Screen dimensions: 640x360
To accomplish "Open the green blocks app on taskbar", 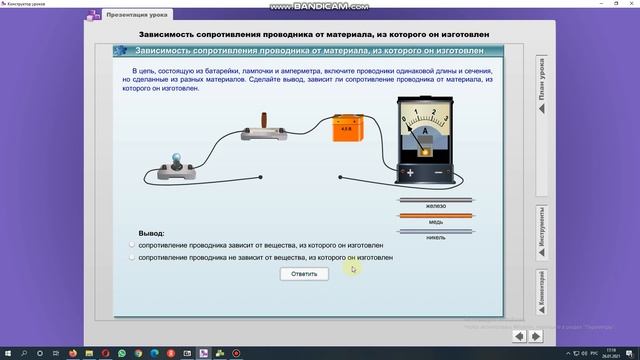I will [x=220, y=353].
